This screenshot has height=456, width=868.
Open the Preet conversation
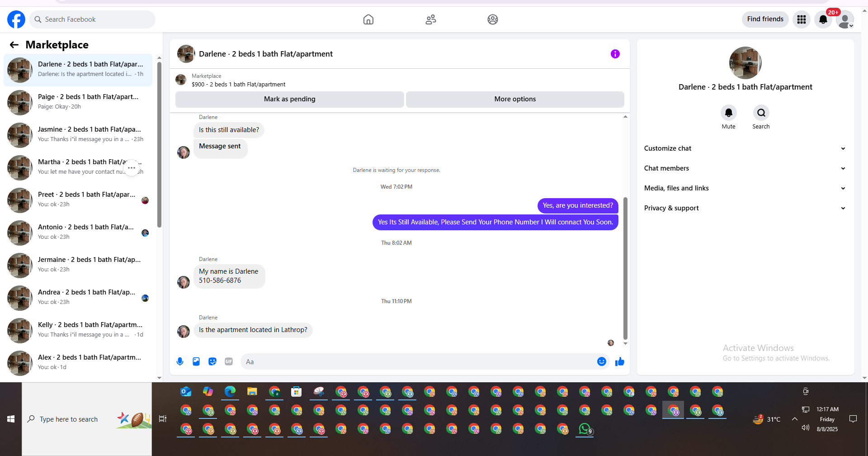point(78,200)
